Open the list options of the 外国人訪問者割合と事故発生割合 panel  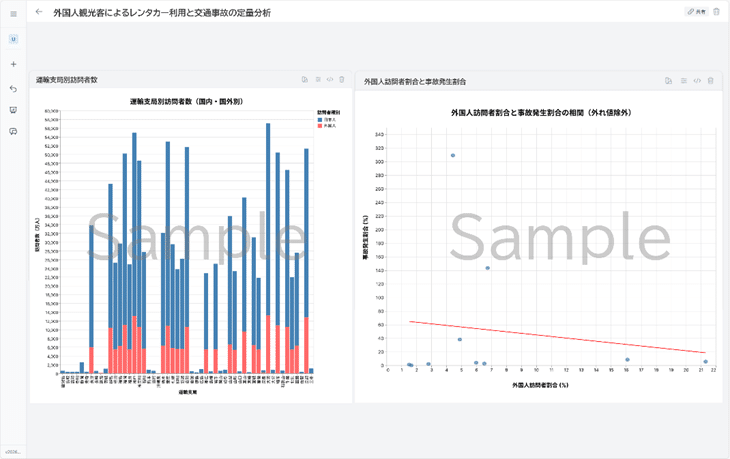tap(684, 80)
